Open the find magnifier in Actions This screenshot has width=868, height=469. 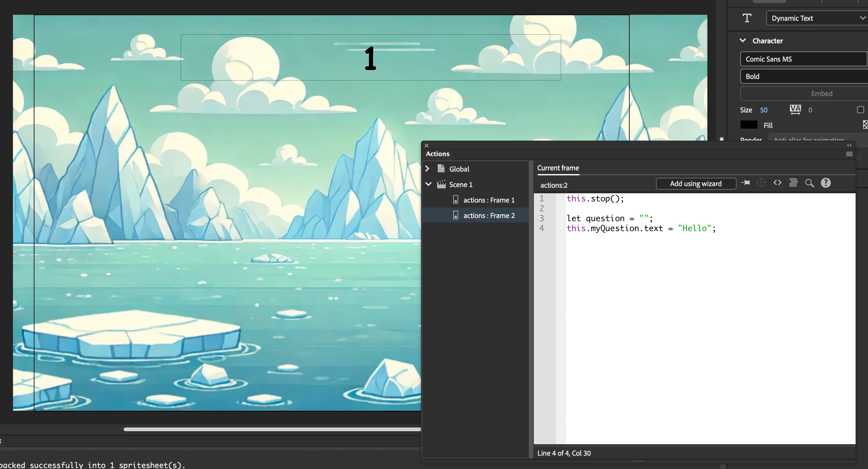point(809,183)
